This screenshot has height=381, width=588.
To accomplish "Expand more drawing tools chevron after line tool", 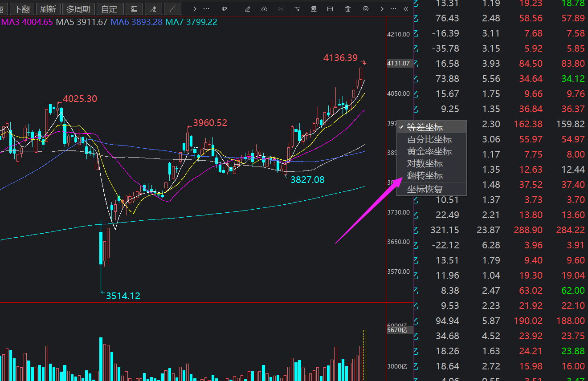I will [195, 9].
